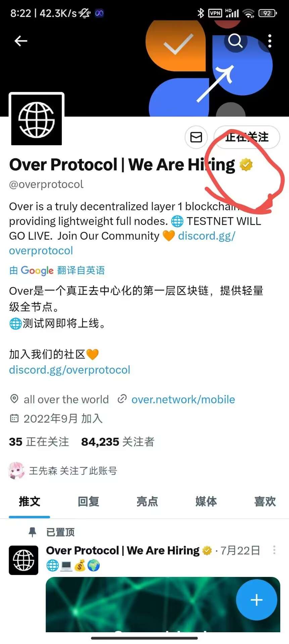
Task: Open the globe profile avatar
Action: pyautogui.click(x=37, y=120)
